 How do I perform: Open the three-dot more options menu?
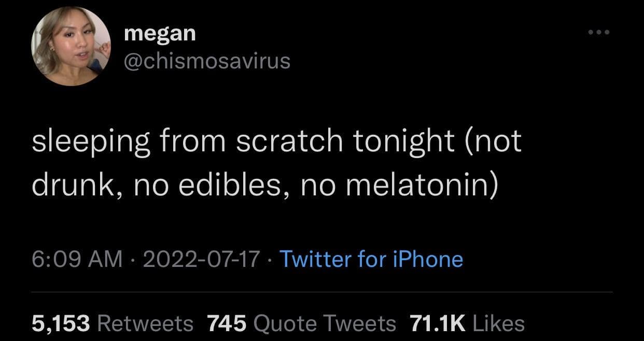599,33
